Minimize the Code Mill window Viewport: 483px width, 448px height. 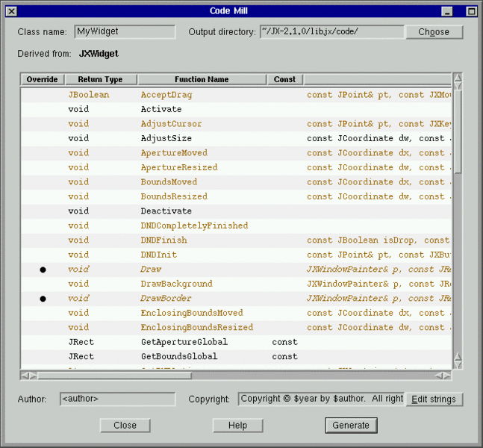coord(447,11)
